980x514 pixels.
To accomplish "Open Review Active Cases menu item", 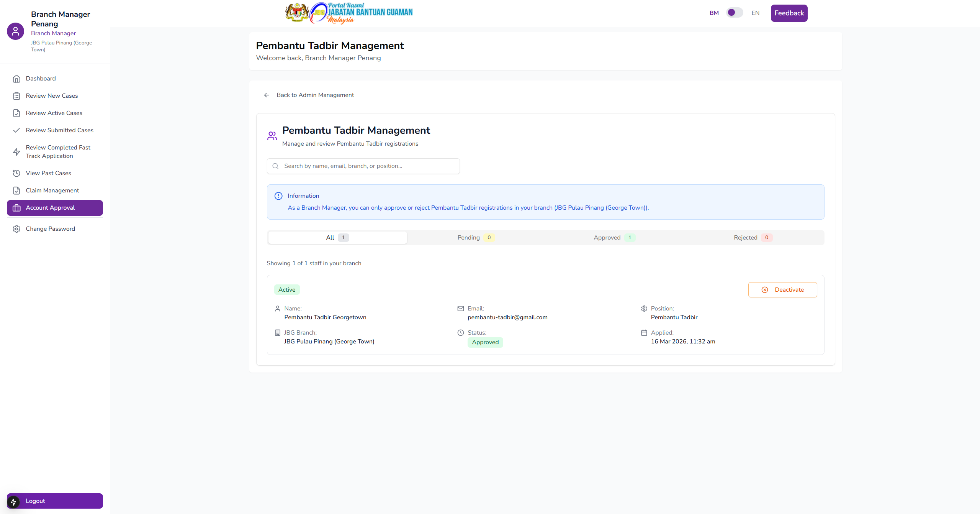I will coord(54,113).
